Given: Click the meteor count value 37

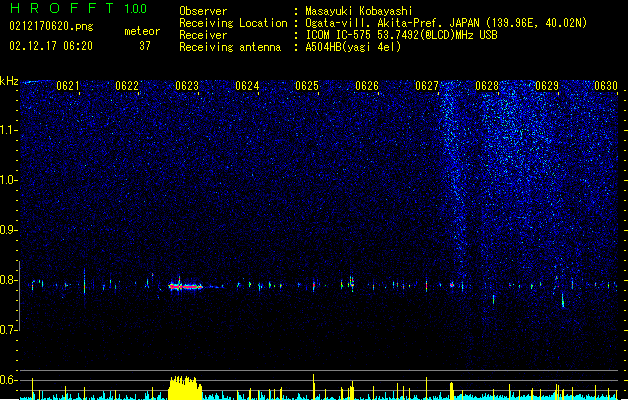Looking at the screenshot, I should [x=145, y=46].
